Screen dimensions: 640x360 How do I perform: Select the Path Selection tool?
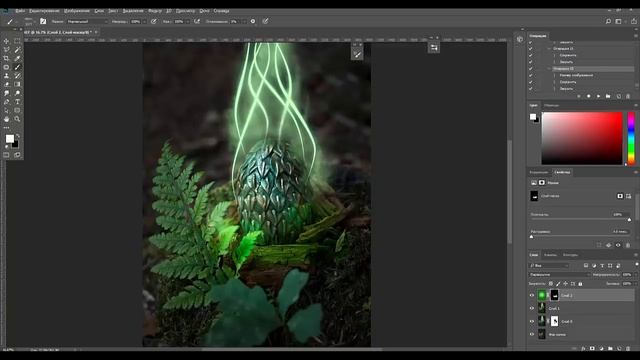coord(7,110)
